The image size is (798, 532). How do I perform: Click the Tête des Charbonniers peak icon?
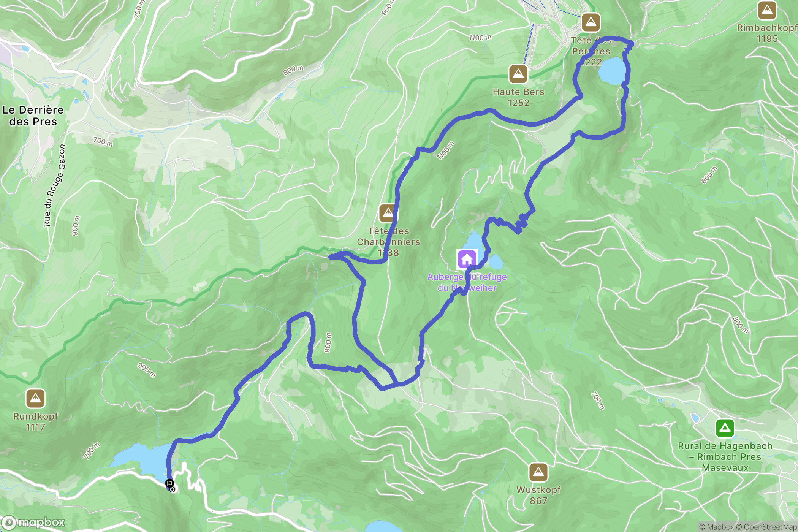click(x=388, y=213)
